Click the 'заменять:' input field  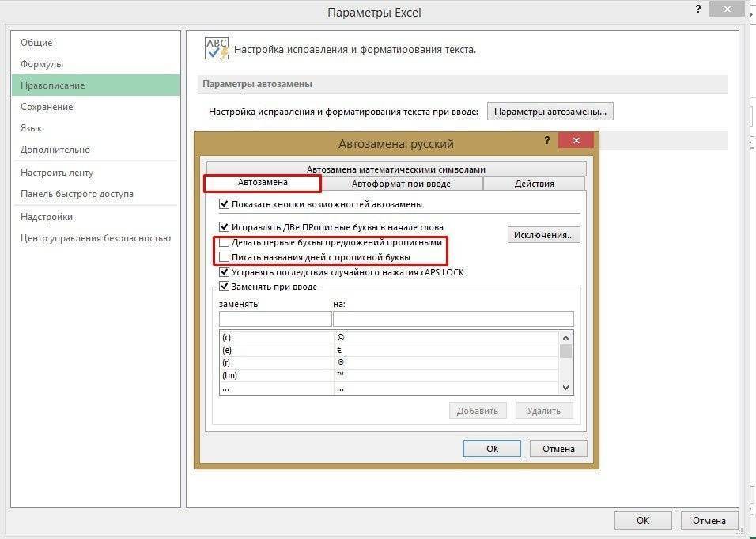pyautogui.click(x=274, y=318)
